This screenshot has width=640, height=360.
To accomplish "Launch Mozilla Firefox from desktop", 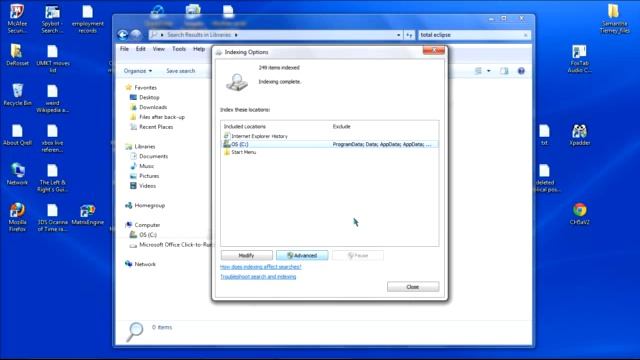I will pyautogui.click(x=17, y=217).
